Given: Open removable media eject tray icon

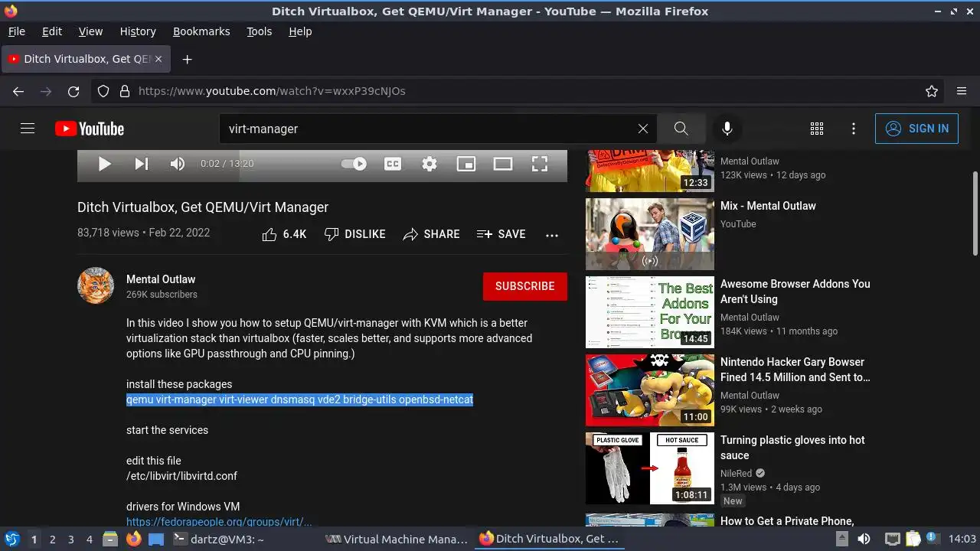Looking at the screenshot, I should coord(842,540).
